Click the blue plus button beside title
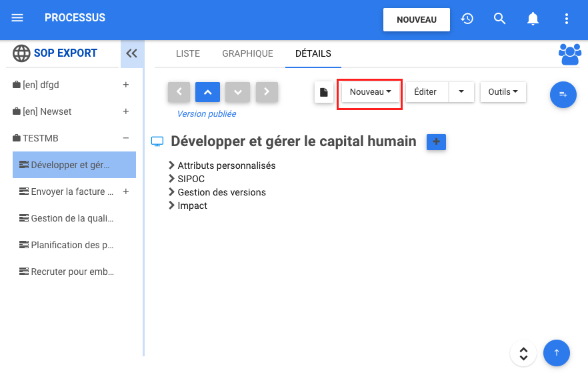588x379 pixels. tap(436, 142)
